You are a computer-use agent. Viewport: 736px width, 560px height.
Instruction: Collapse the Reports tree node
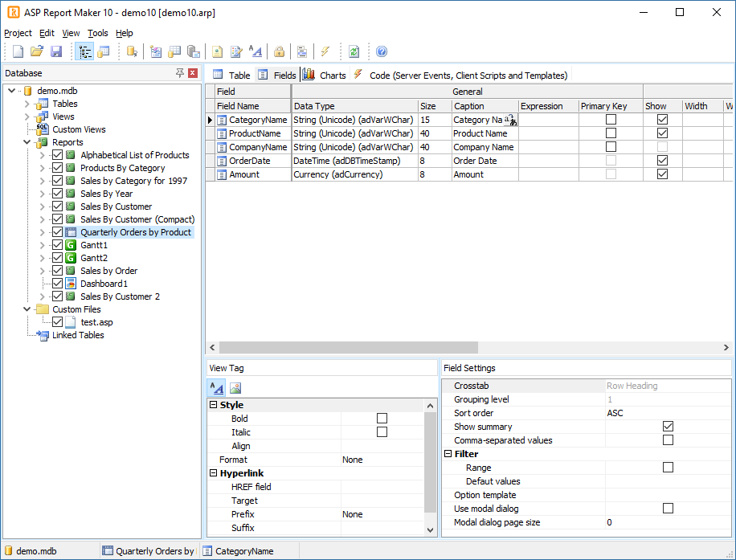(x=27, y=142)
